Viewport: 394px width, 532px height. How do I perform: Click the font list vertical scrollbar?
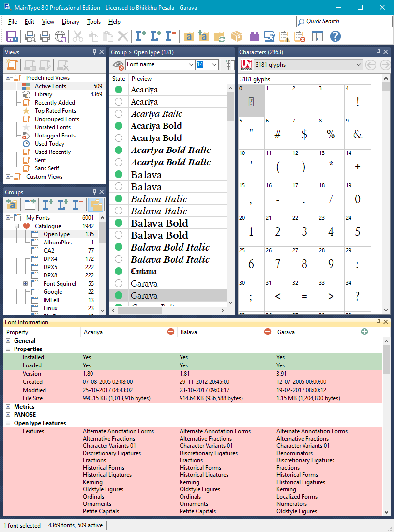230,106
